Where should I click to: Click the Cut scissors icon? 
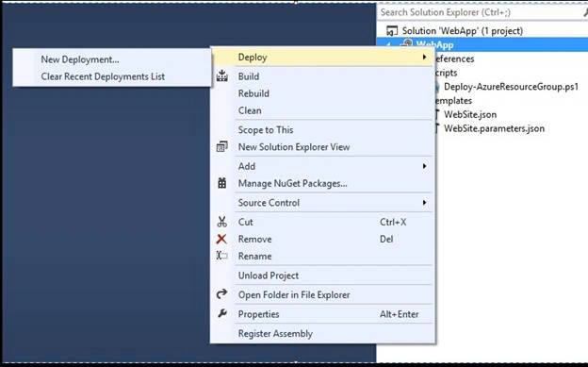[x=222, y=222]
